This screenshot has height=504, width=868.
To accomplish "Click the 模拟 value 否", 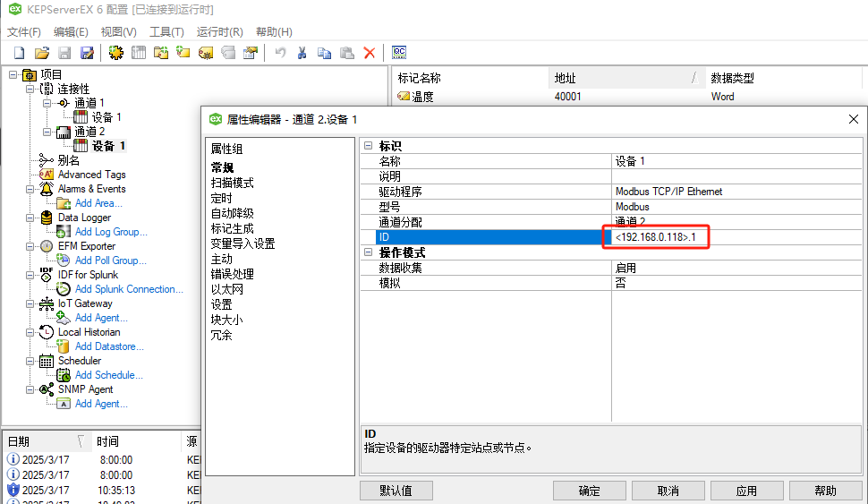I will (x=736, y=283).
